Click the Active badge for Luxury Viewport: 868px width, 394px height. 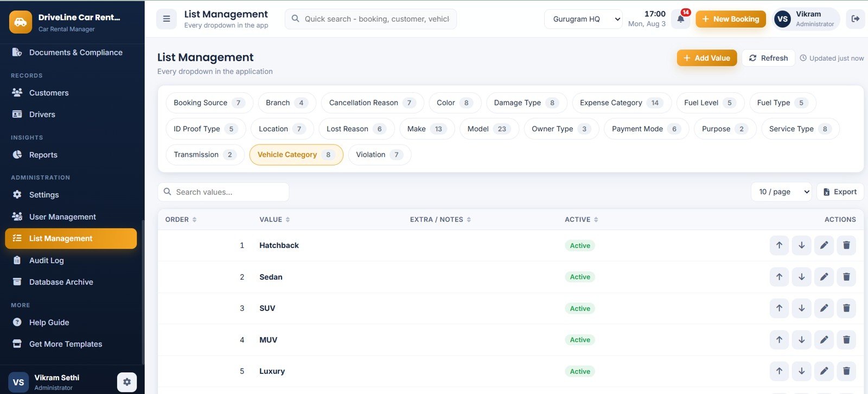[580, 371]
